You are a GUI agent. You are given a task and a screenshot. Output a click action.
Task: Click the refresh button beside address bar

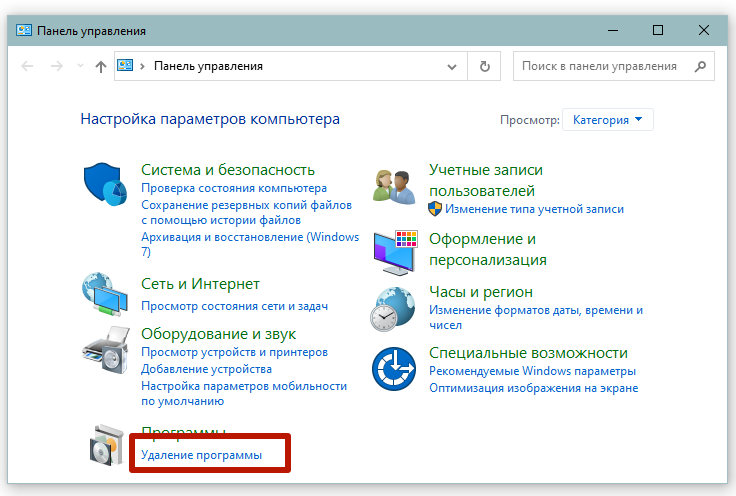click(x=484, y=67)
